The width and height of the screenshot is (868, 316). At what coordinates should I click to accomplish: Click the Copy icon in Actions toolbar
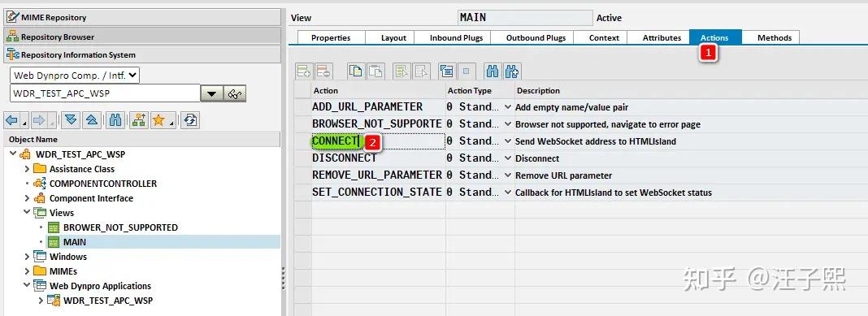pyautogui.click(x=356, y=71)
